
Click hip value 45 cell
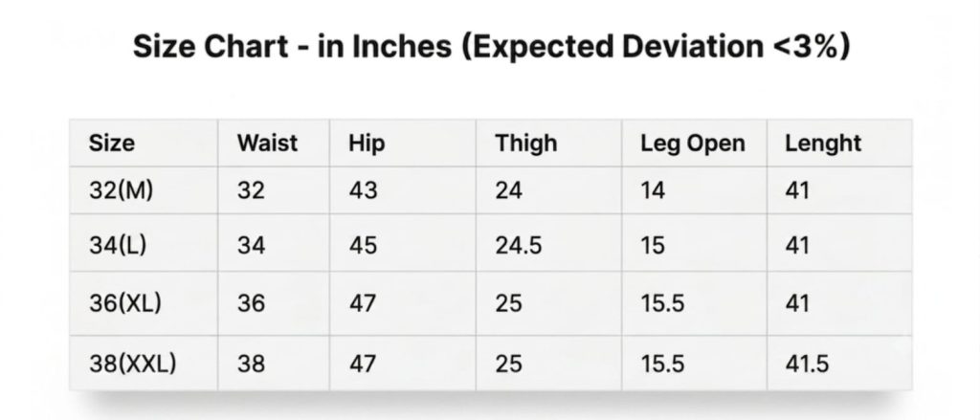coord(363,246)
